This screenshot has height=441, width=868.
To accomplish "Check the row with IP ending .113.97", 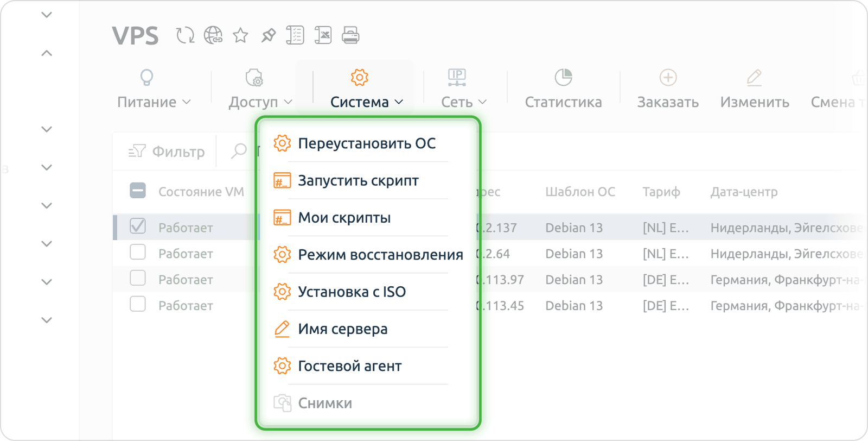I will coord(138,278).
